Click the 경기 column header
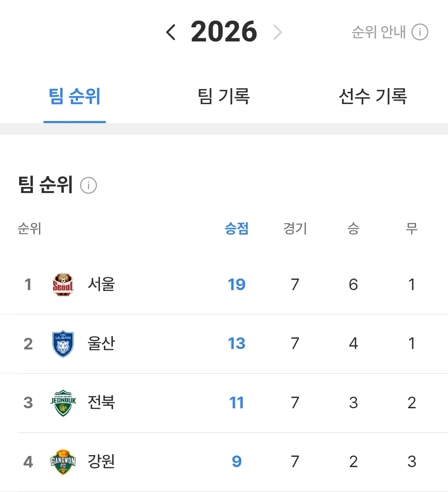The width and height of the screenshot is (448, 492). pos(295,228)
